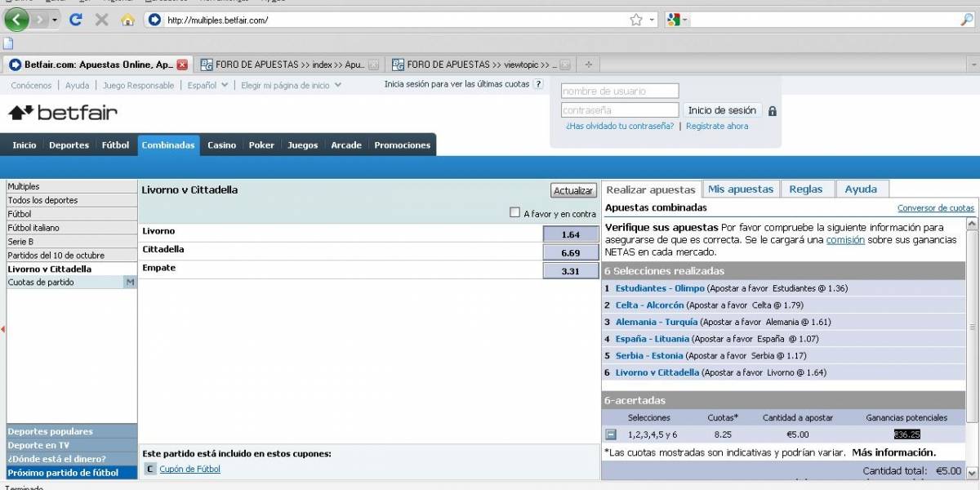
Task: Select Fútbol italiano in sidebar
Action: click(72, 228)
